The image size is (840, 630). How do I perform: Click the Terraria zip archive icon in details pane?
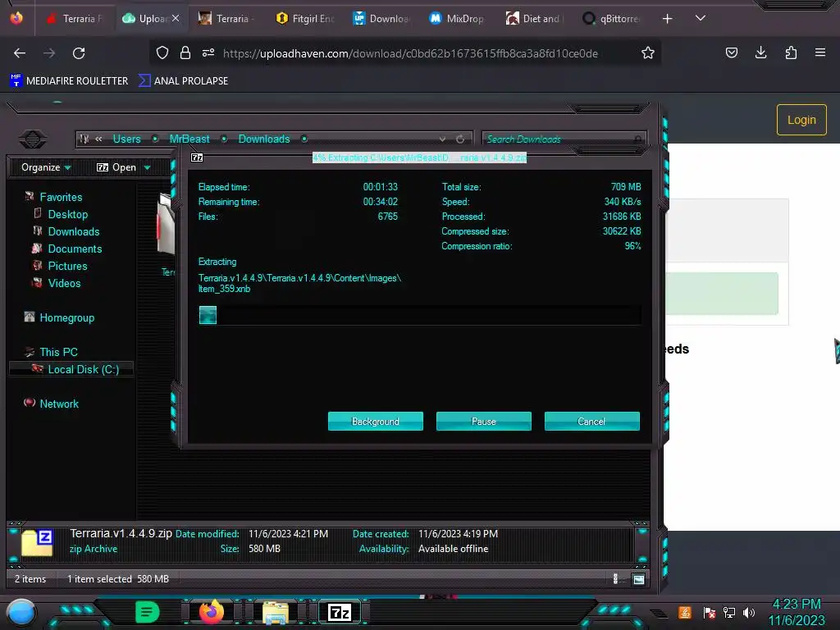click(37, 542)
